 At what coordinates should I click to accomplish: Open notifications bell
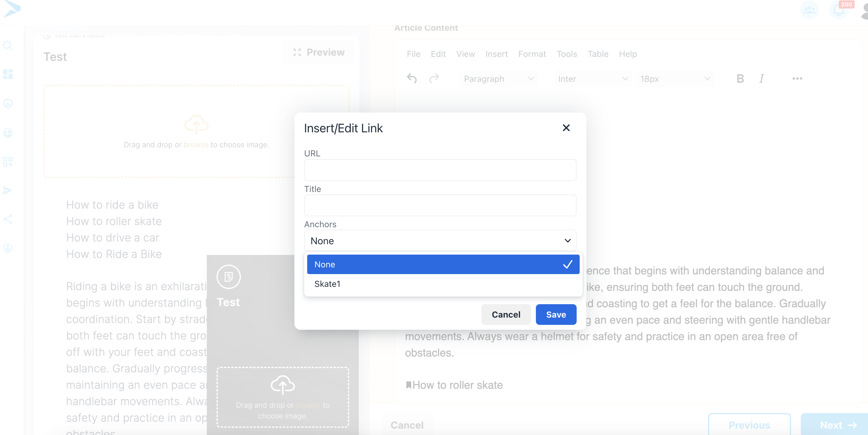(x=839, y=10)
